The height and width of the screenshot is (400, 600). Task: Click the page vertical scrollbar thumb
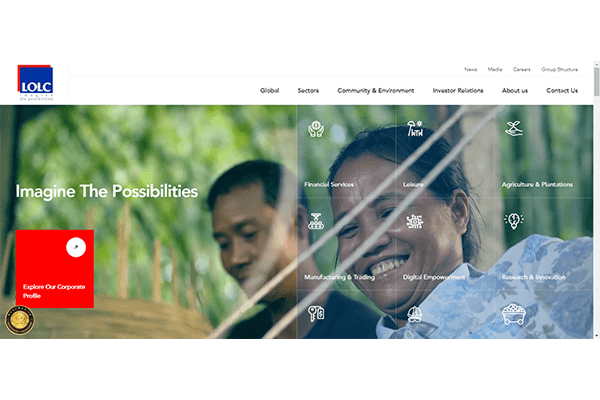click(596, 82)
